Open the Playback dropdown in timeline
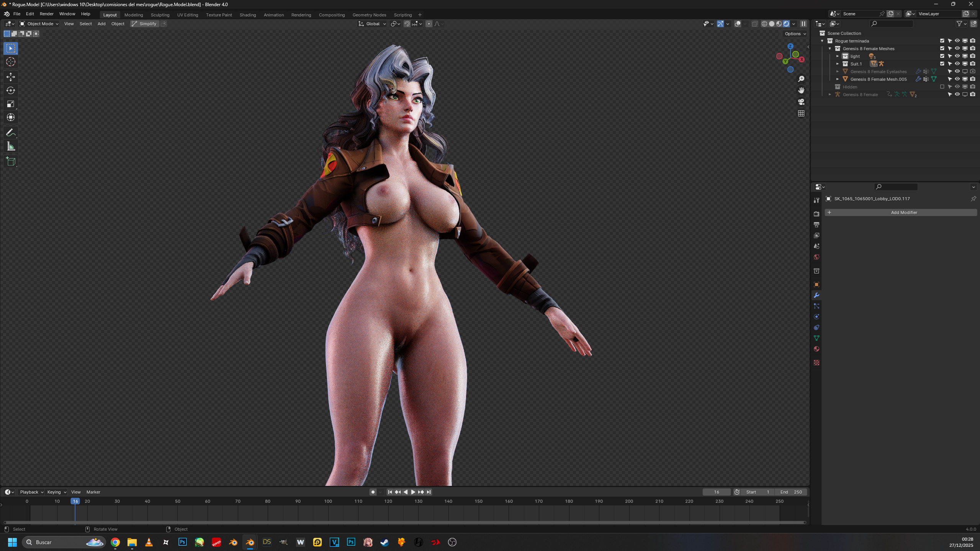980x551 pixels. click(31, 492)
